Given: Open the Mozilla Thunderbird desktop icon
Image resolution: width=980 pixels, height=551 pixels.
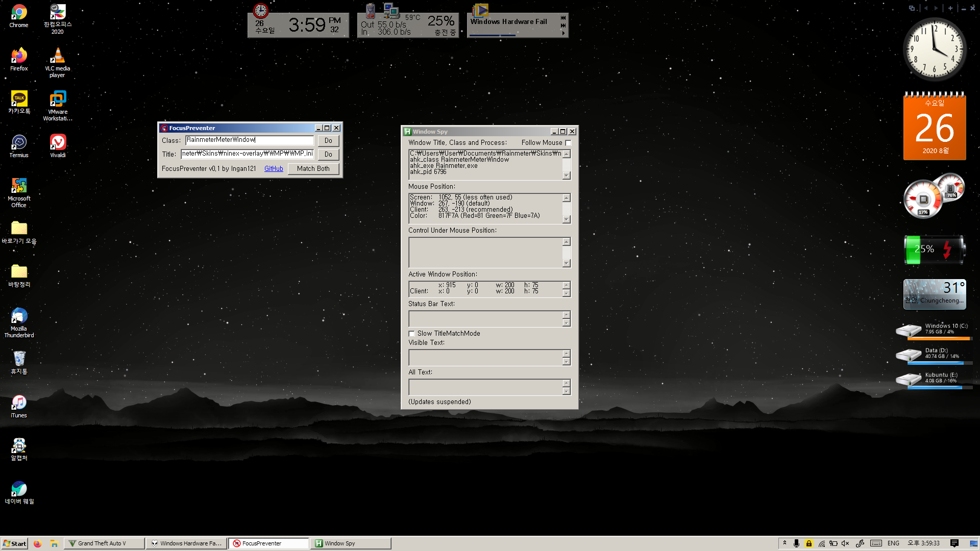Looking at the screenshot, I should [19, 316].
